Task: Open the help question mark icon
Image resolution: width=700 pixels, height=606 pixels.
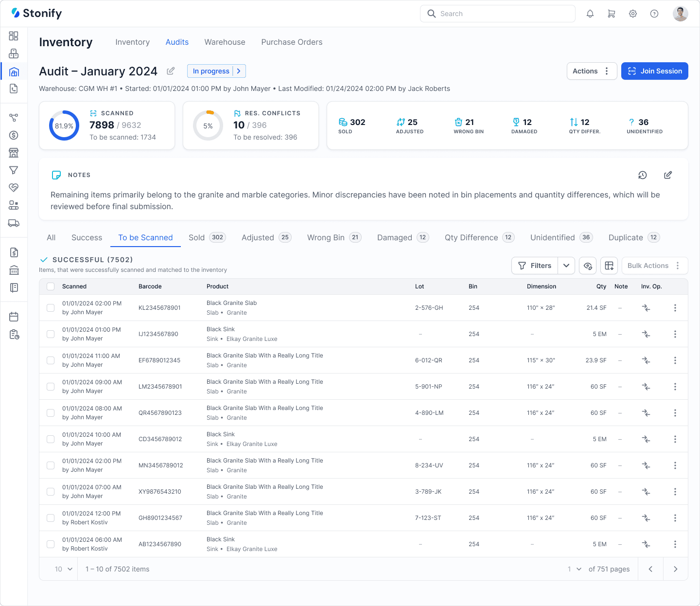Action: 654,14
